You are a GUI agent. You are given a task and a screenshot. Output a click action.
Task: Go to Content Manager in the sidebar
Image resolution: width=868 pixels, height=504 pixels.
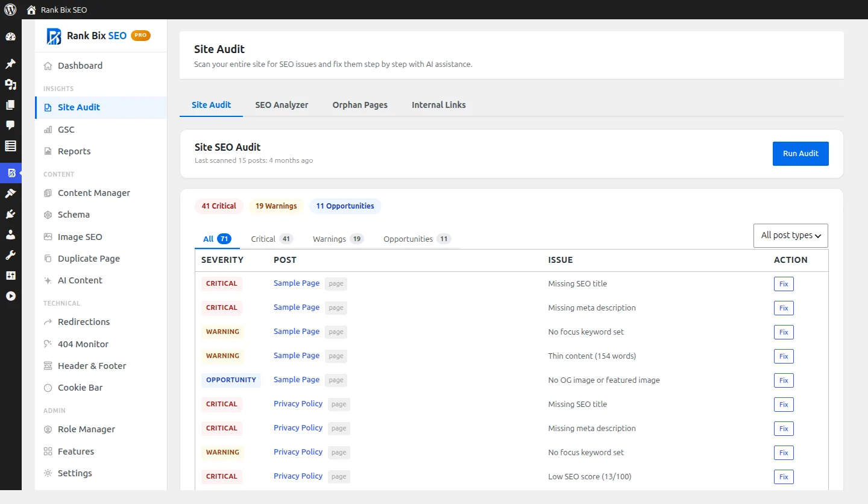pos(101,193)
